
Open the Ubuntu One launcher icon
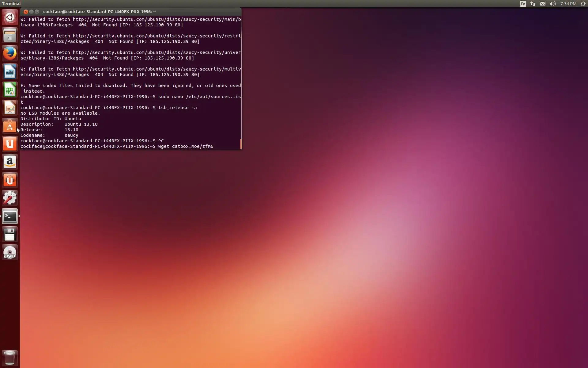click(x=10, y=144)
